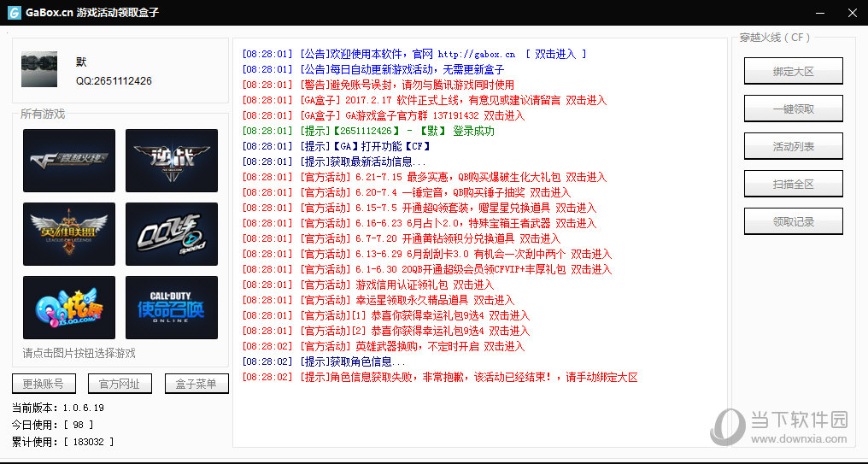The height and width of the screenshot is (464, 868).
Task: Select the Call of Duty 使命召唤 tile
Action: 172,308
